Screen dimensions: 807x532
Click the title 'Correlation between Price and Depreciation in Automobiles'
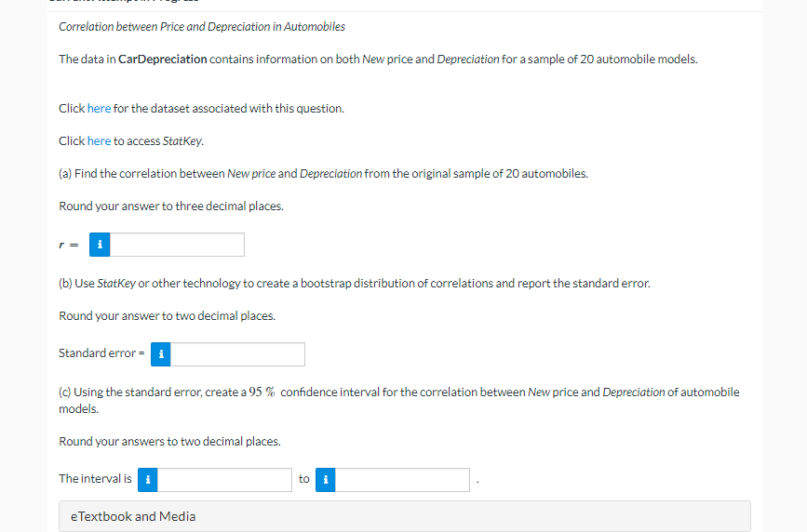pos(202,27)
